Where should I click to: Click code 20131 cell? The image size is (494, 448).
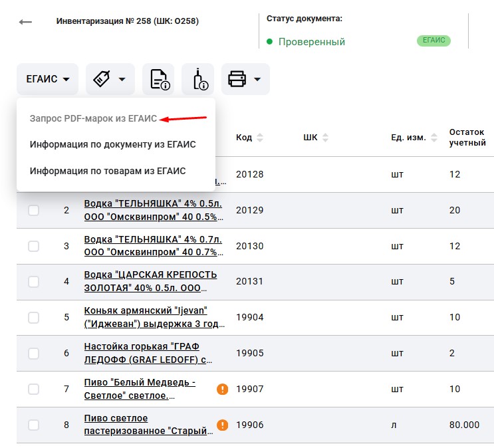pyautogui.click(x=249, y=281)
